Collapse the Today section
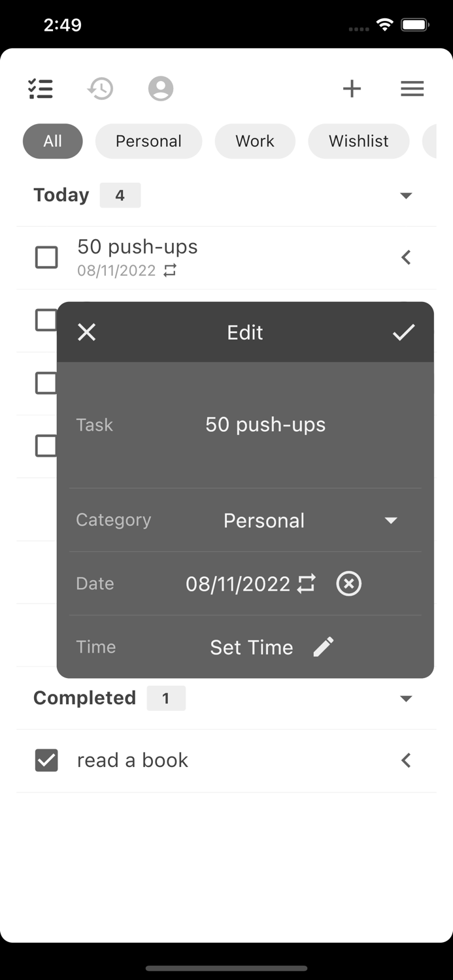The image size is (453, 980). pyautogui.click(x=406, y=195)
